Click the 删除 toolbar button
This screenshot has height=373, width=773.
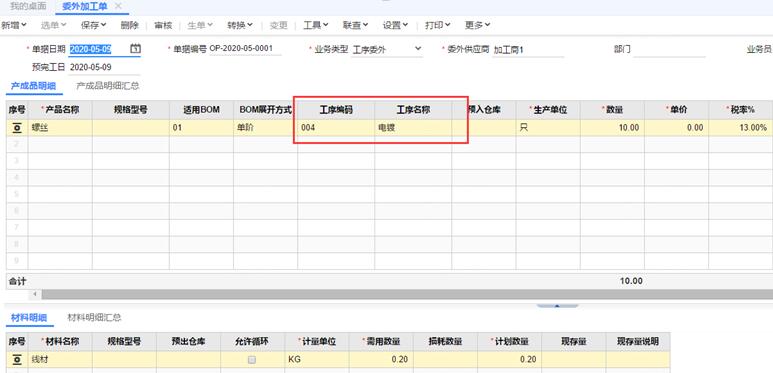130,25
